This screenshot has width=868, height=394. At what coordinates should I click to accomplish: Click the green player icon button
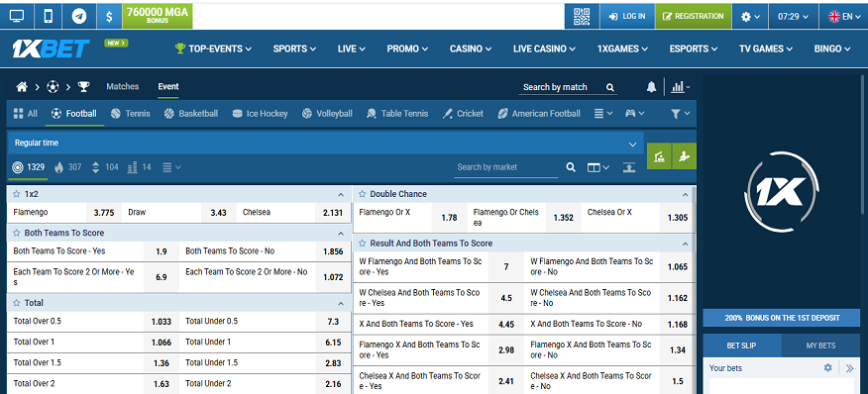click(685, 156)
